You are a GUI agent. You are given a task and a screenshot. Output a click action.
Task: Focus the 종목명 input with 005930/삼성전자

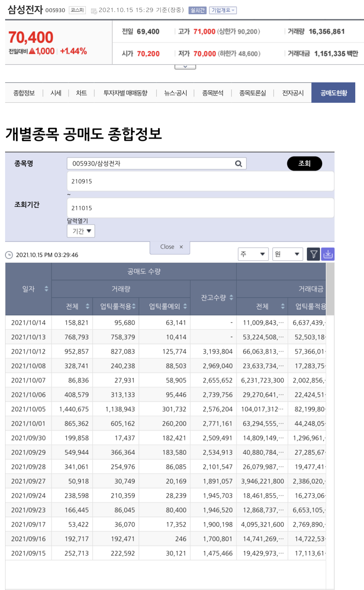(157, 164)
